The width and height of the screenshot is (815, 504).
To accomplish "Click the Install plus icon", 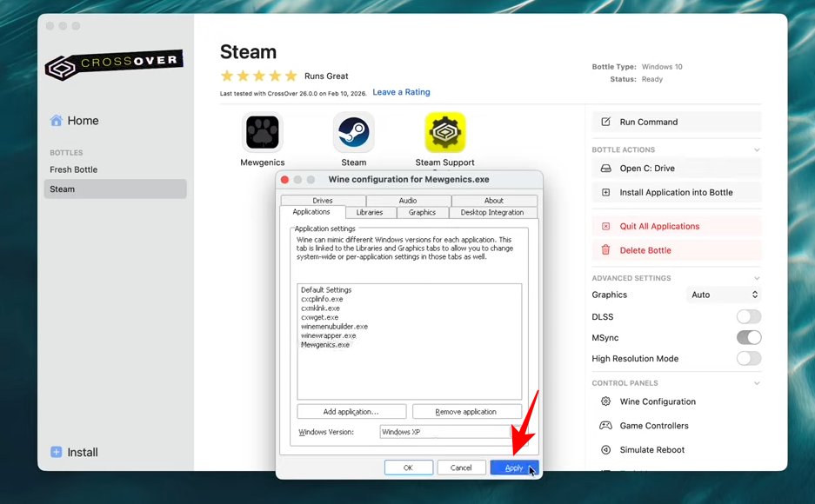I will click(x=57, y=452).
